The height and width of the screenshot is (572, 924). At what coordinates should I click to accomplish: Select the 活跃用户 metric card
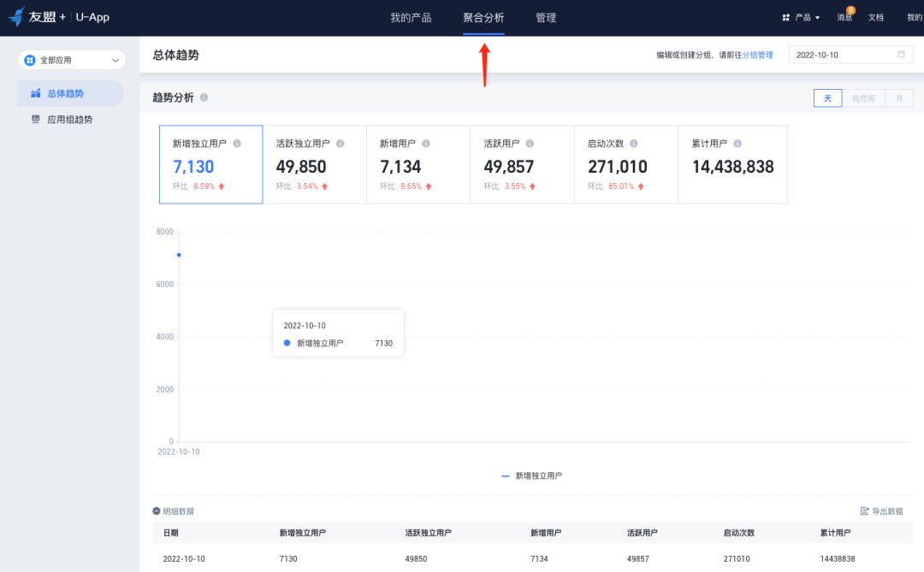click(x=522, y=164)
